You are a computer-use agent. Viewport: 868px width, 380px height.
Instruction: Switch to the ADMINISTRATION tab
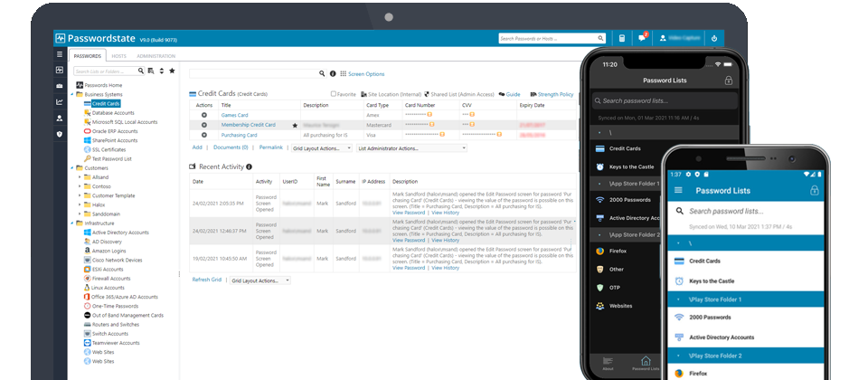click(156, 56)
